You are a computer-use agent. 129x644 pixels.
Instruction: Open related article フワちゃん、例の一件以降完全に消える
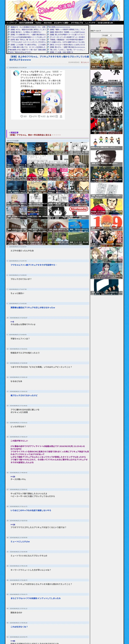(35, 135)
